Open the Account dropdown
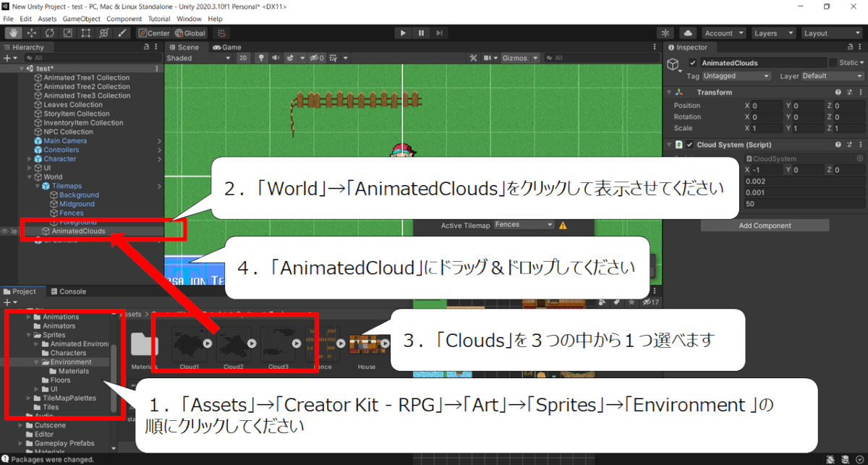The image size is (868, 465). coord(724,33)
